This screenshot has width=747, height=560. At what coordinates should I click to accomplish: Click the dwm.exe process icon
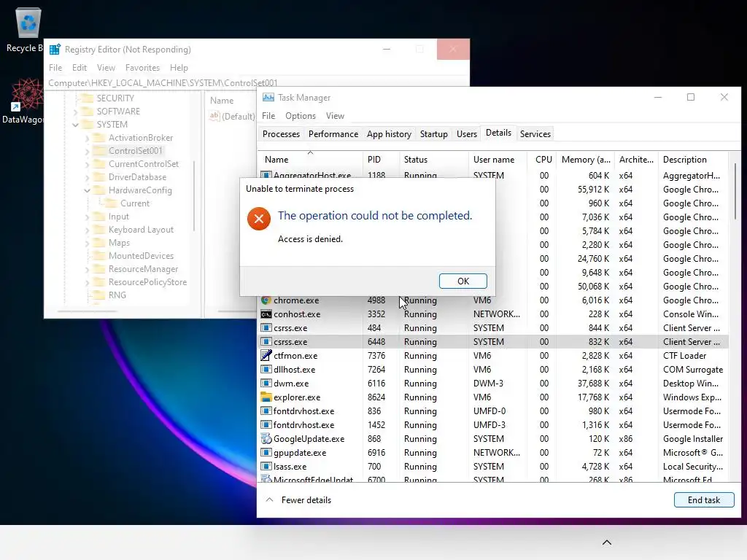tap(266, 383)
